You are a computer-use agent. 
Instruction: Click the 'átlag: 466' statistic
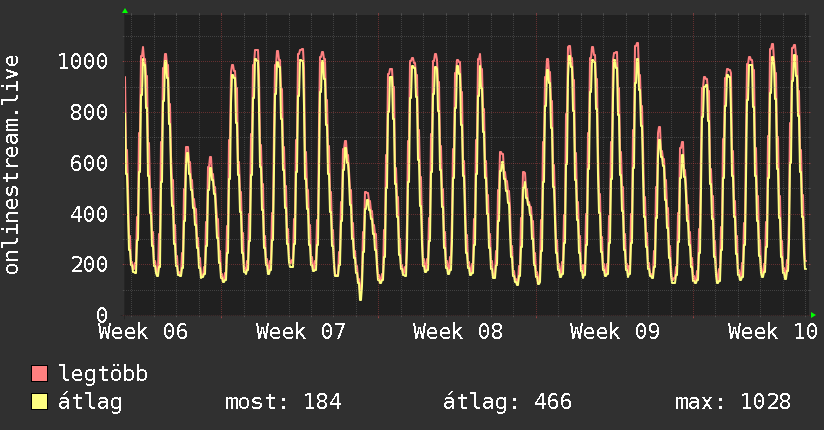(x=507, y=402)
